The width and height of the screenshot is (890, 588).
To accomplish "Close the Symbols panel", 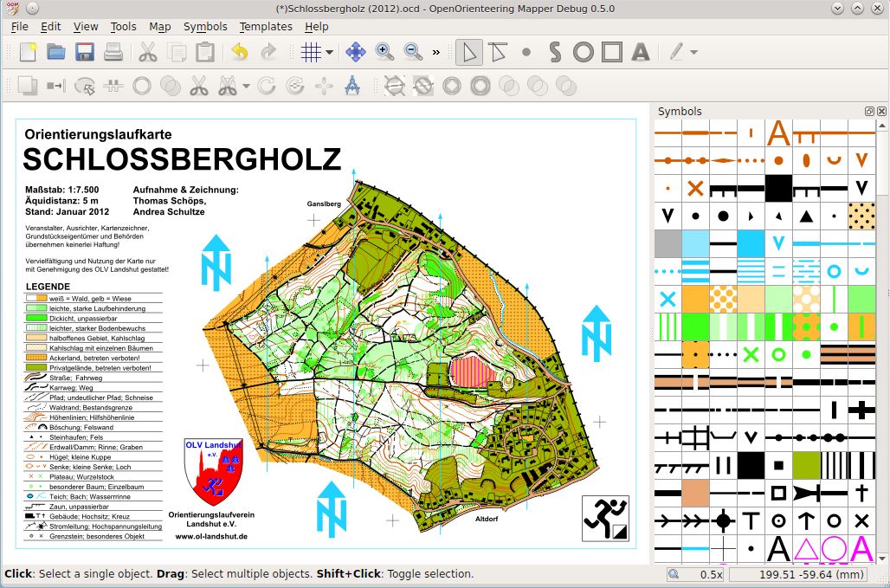I will 882,111.
